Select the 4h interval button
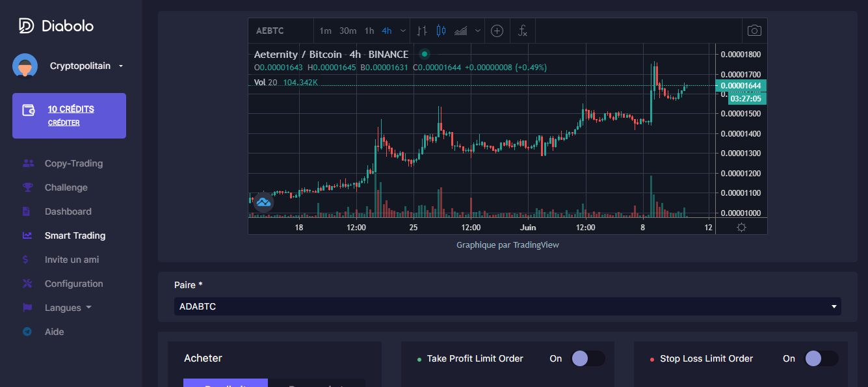 (x=387, y=31)
